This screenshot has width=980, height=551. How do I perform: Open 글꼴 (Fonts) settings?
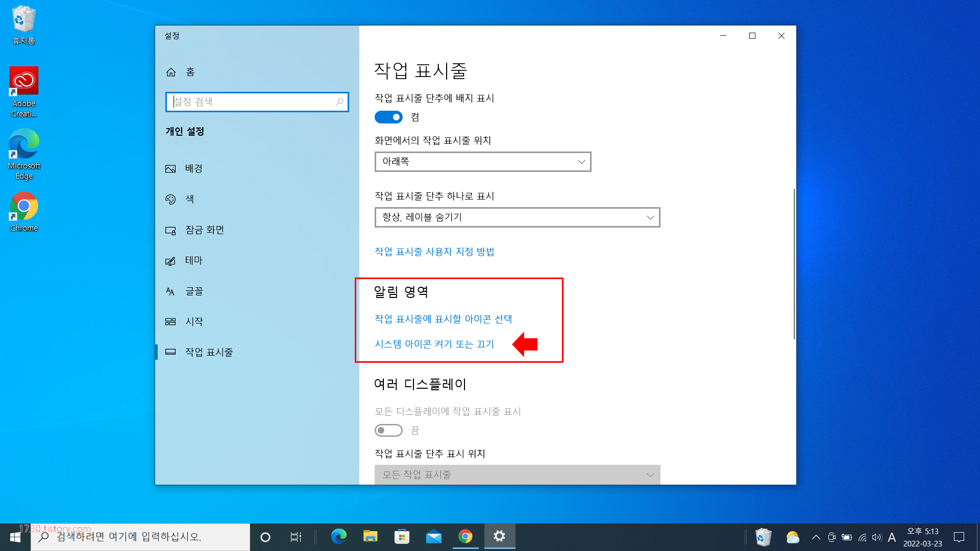point(194,291)
